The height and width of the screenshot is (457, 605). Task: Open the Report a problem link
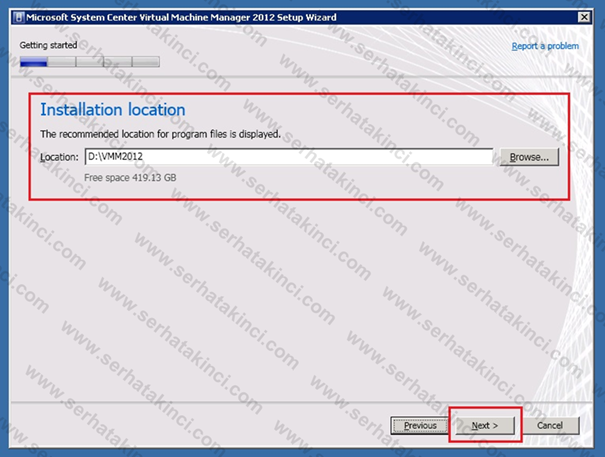[x=545, y=46]
